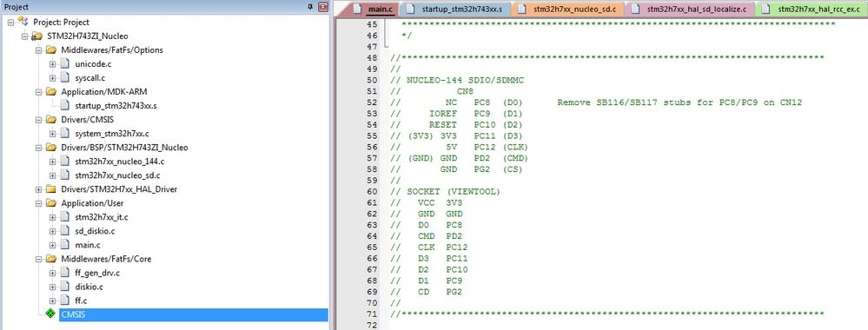Click the Project root workspace icon
This screenshot has width=868, height=330.
pos(23,22)
